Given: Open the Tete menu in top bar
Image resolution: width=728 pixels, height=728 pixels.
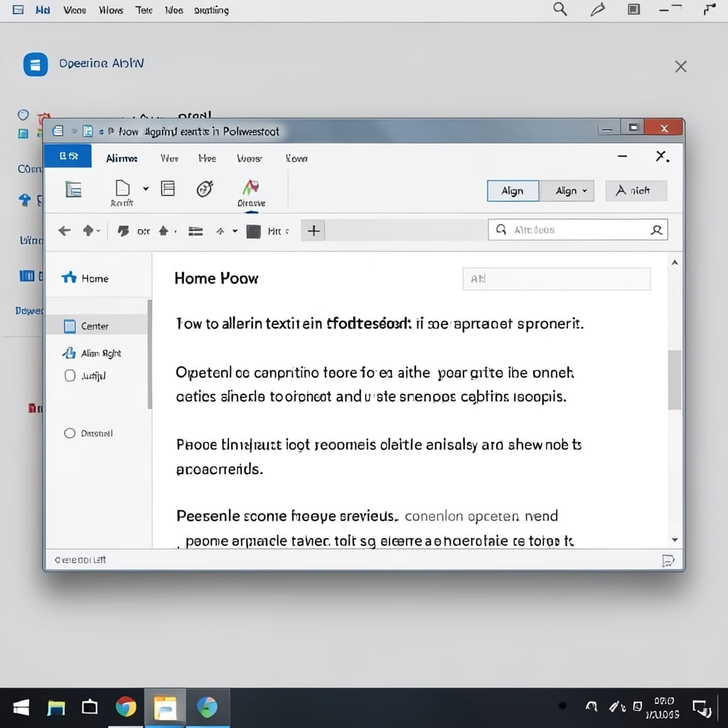Looking at the screenshot, I should pyautogui.click(x=144, y=10).
